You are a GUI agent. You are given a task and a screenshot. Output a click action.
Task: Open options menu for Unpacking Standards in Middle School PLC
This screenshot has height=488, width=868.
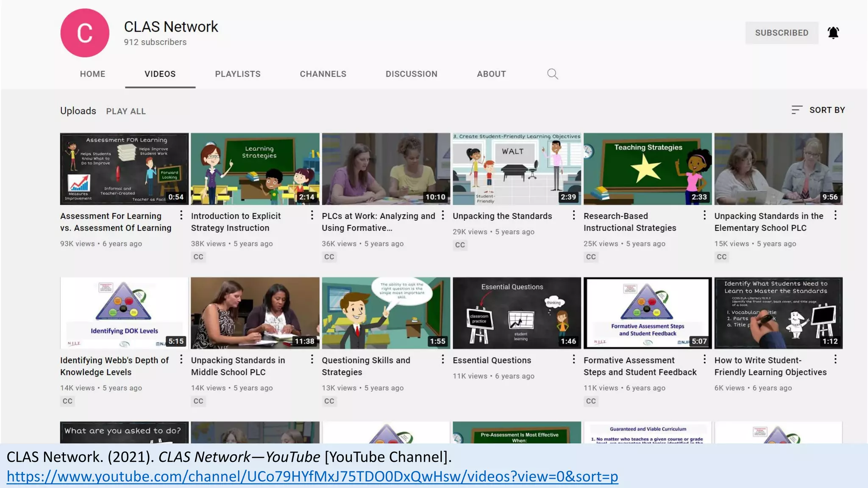pos(312,359)
